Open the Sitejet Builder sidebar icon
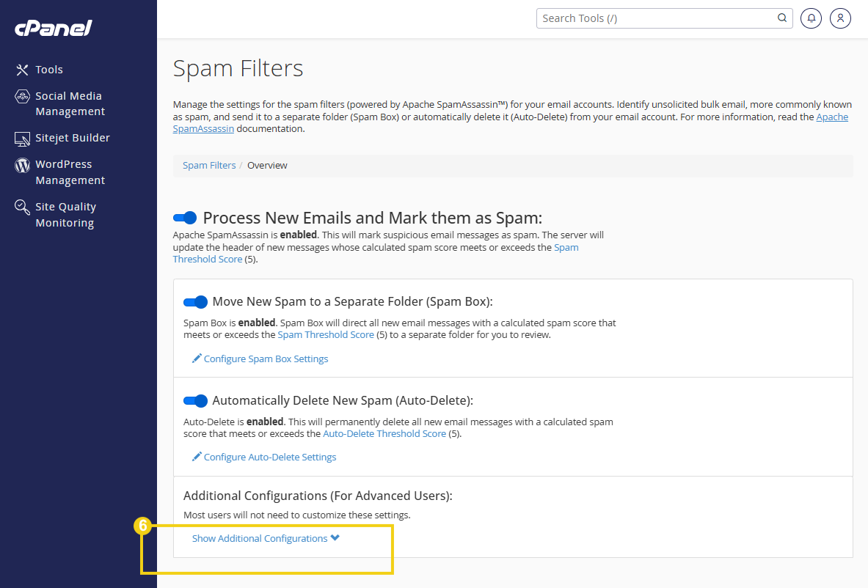This screenshot has width=868, height=588. click(x=21, y=138)
